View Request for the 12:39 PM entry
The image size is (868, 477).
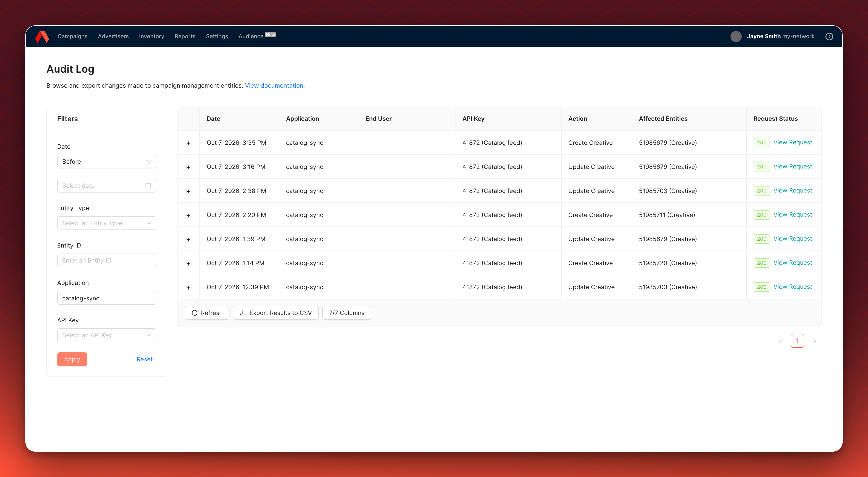[793, 287]
